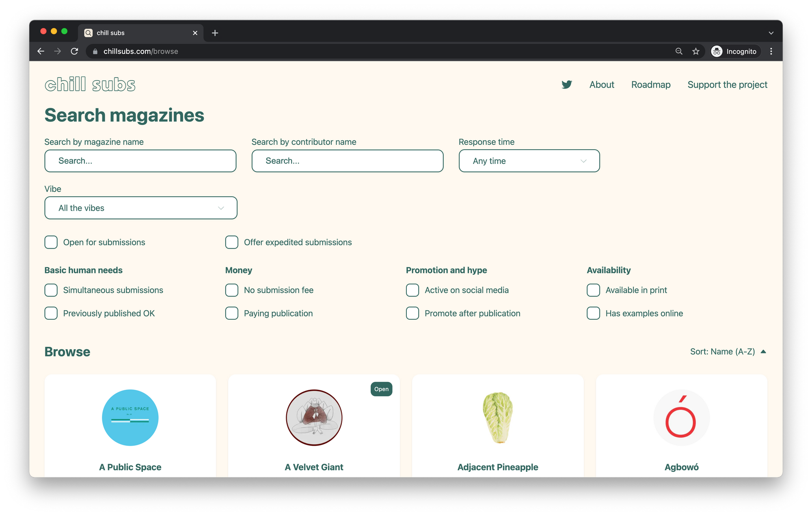Open A Public Space magazine logo

tap(130, 418)
